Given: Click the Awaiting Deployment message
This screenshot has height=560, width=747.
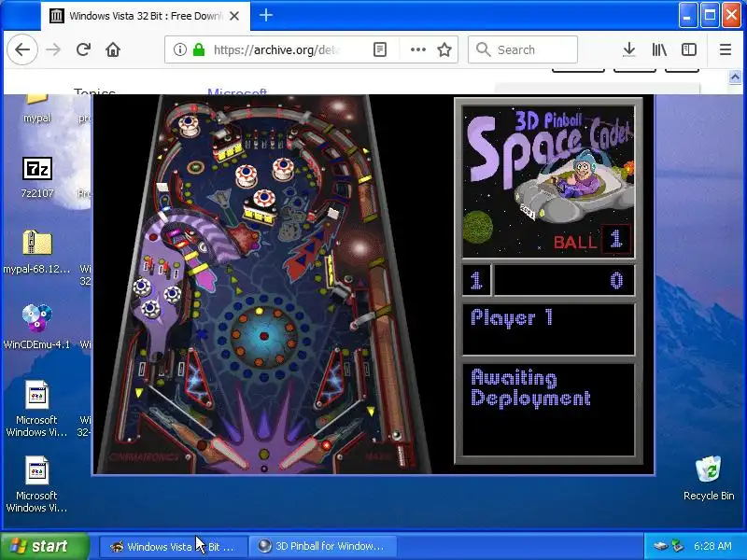Looking at the screenshot, I should 530,387.
